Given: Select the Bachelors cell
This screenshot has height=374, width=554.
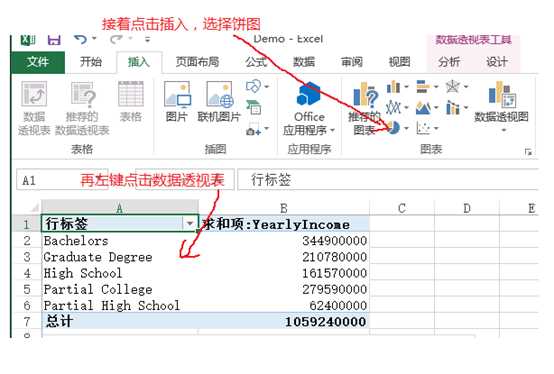Looking at the screenshot, I should click(120, 241).
